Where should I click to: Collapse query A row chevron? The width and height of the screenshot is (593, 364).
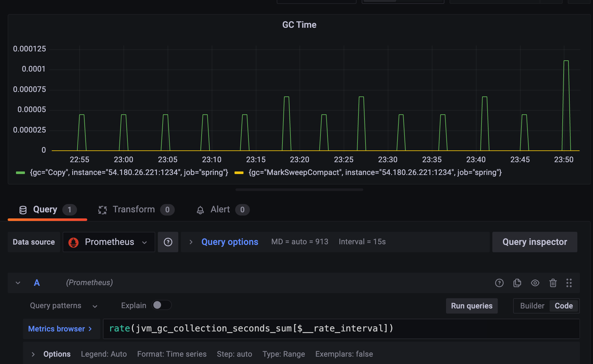[x=18, y=283]
